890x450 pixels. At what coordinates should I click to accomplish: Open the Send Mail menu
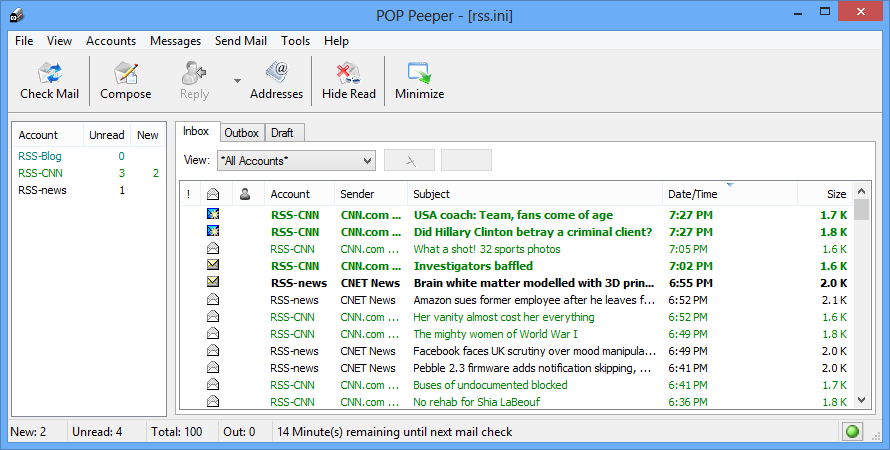click(241, 41)
